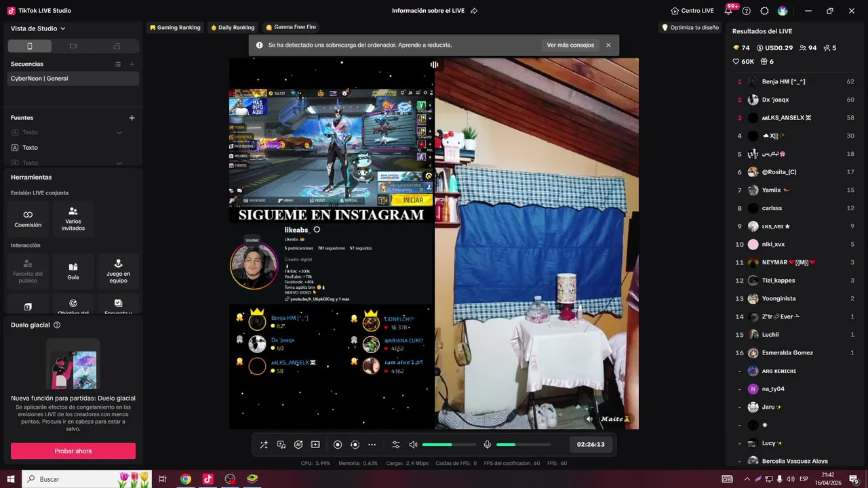Click the new followers count 5
Viewport: 868px width, 488px height.
pos(829,48)
